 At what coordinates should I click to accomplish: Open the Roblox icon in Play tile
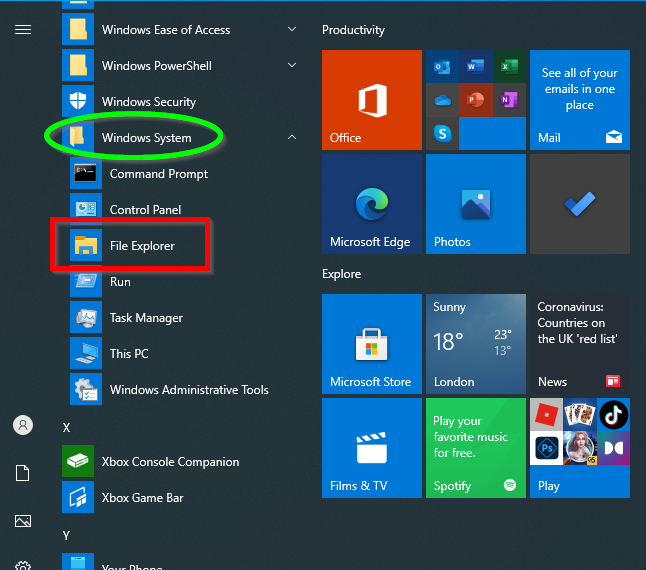click(x=546, y=415)
